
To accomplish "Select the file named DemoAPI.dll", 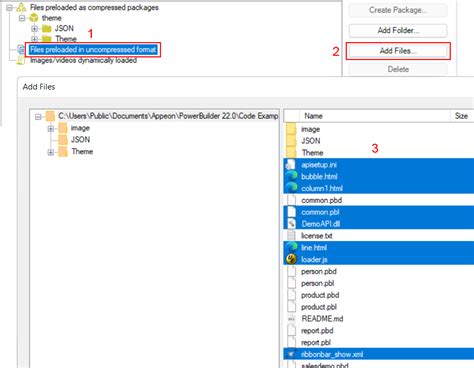I will pyautogui.click(x=320, y=224).
